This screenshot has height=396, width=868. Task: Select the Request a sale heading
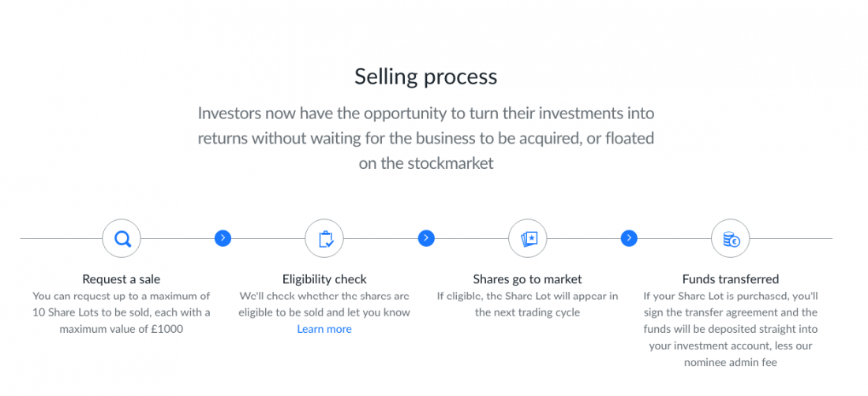122,278
